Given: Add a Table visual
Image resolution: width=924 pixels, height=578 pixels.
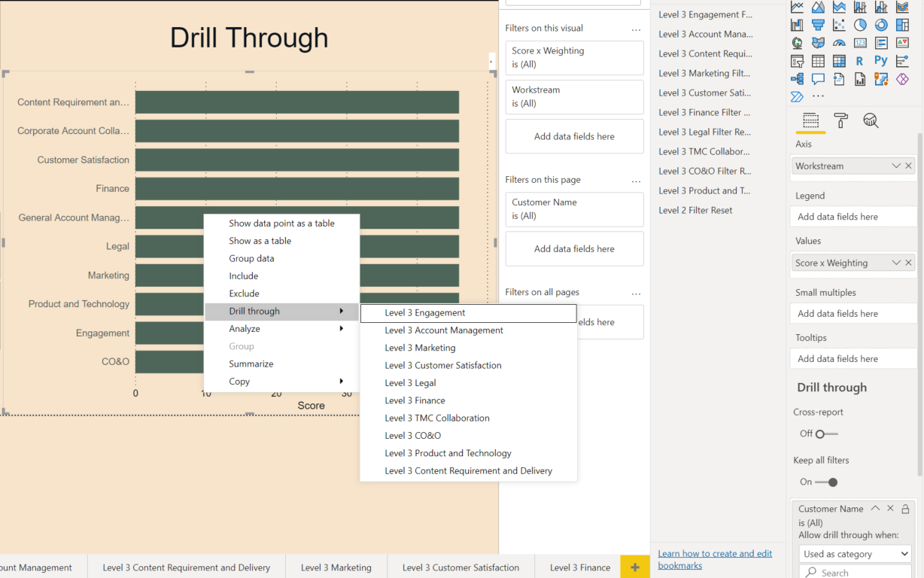Looking at the screenshot, I should [818, 61].
